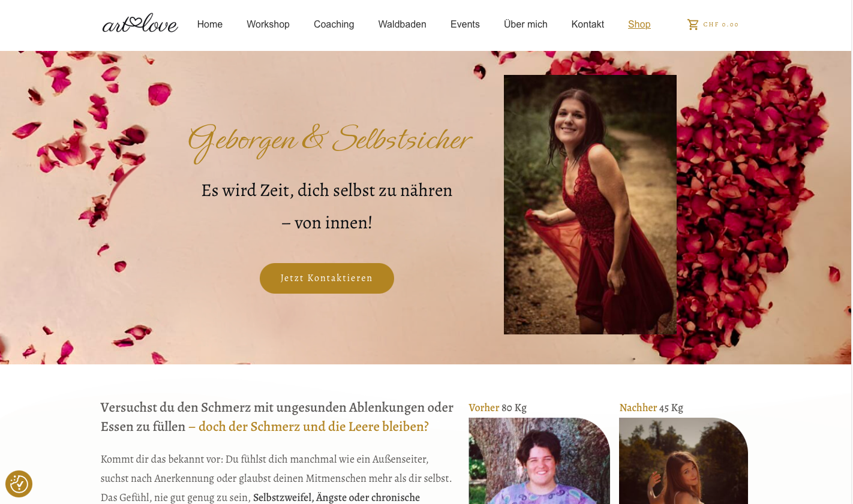Open the Vorher 80 Kg photo
Viewport: 853px width, 504px height.
(539, 461)
